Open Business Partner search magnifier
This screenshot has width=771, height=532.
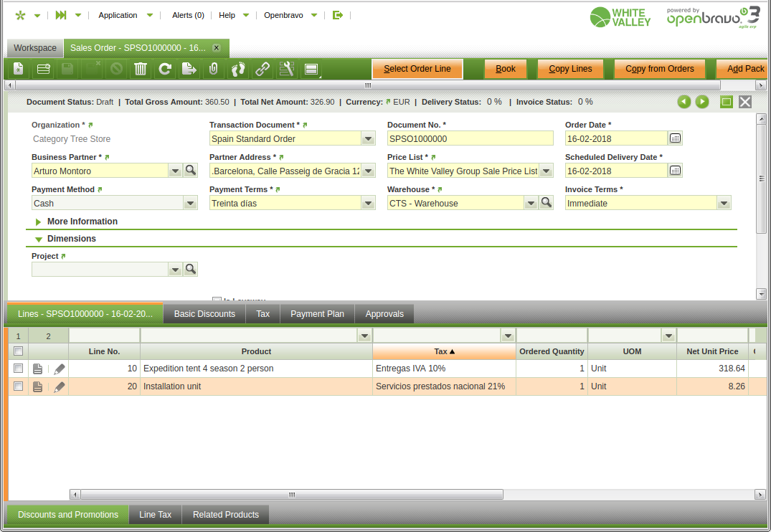pyautogui.click(x=190, y=171)
